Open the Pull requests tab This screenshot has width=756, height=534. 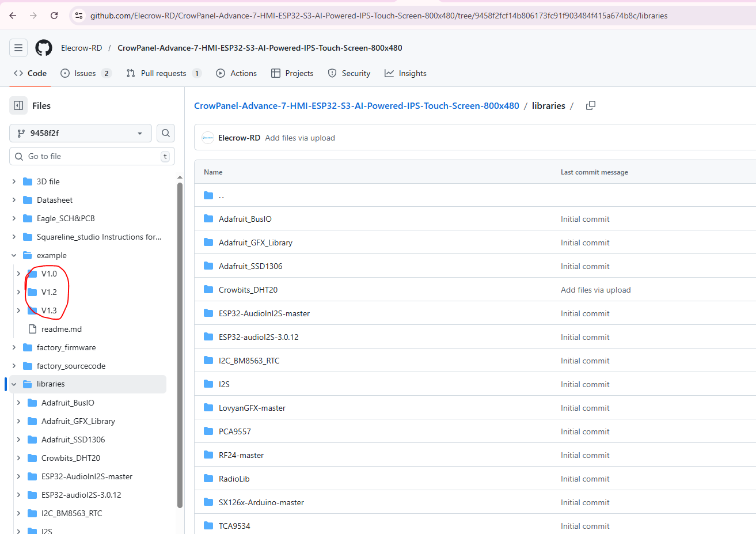point(164,73)
